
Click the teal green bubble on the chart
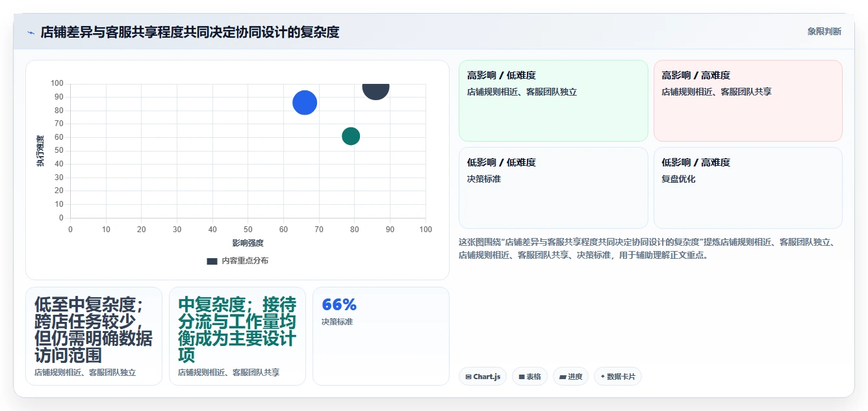[x=351, y=136]
